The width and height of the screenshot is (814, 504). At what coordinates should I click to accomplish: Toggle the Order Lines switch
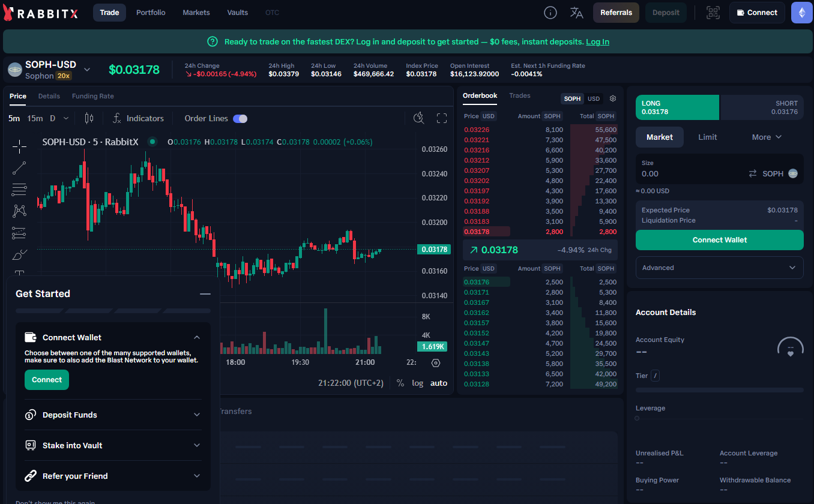click(x=240, y=119)
